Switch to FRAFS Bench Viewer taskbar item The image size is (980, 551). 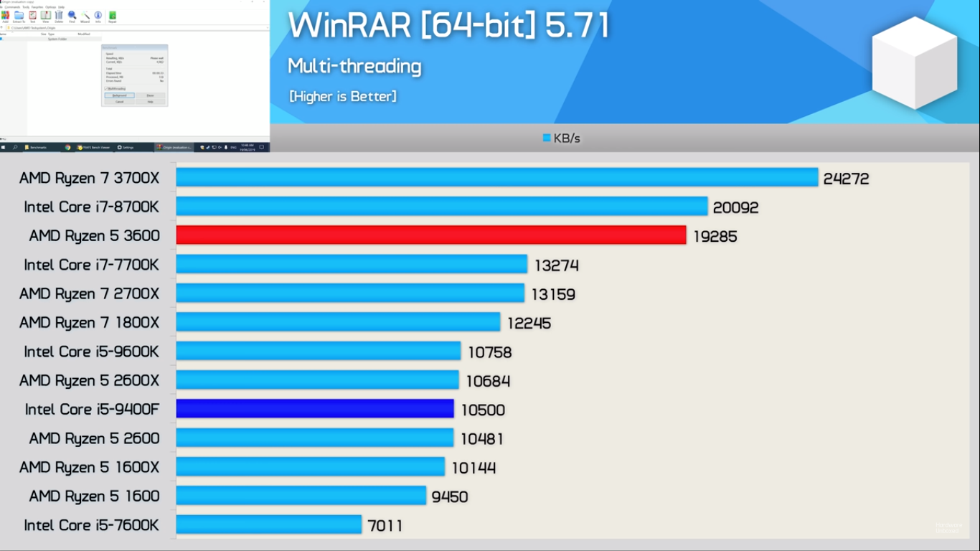point(93,147)
